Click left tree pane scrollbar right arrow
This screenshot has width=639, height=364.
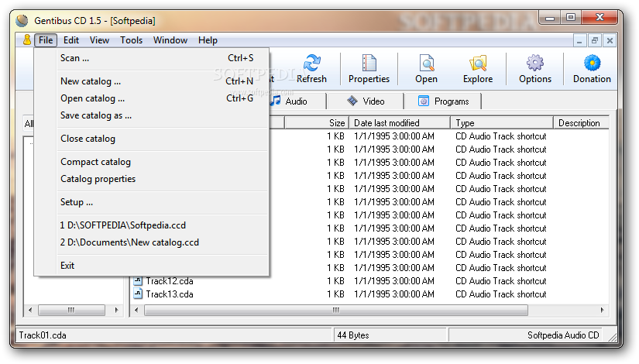point(116,311)
